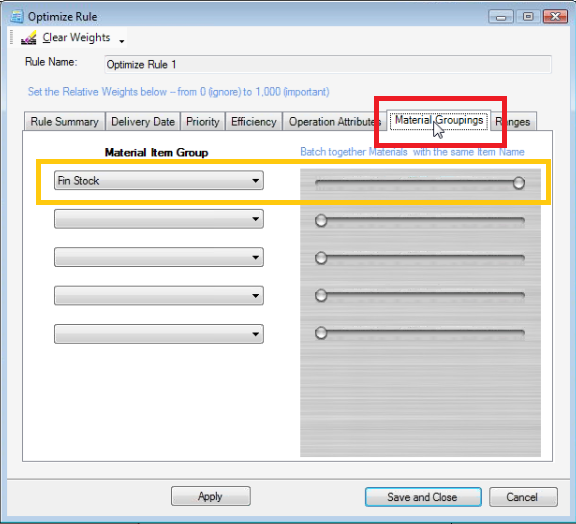Click Save and Close

(423, 497)
